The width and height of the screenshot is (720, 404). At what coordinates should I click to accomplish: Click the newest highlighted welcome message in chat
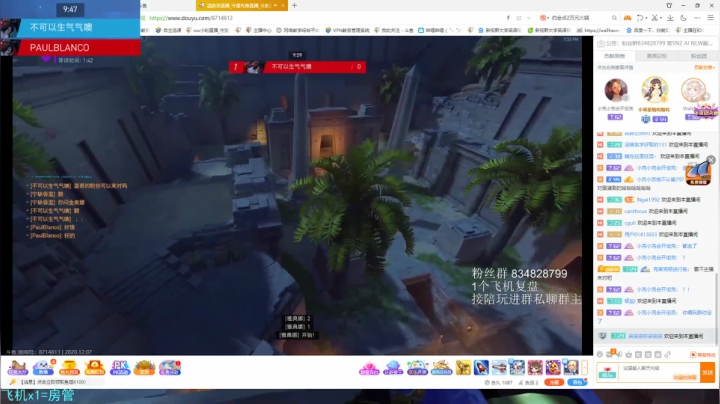pos(655,336)
